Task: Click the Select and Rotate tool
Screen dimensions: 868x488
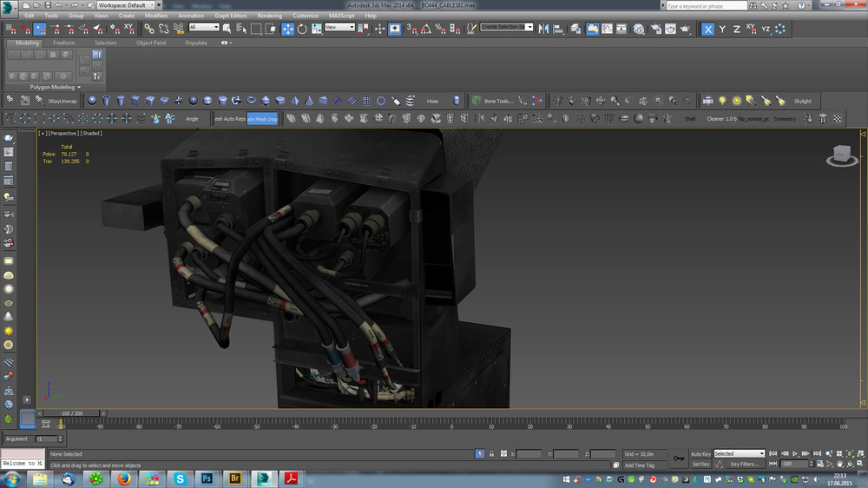Action: 302,29
